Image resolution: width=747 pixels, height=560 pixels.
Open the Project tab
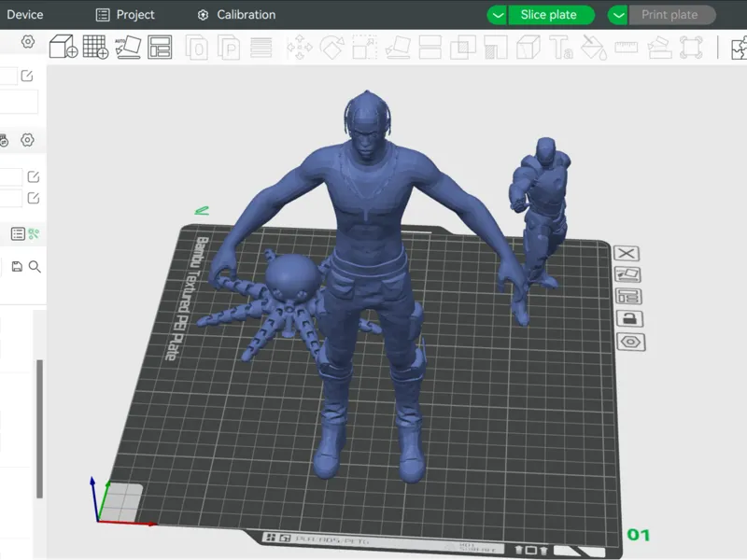(x=125, y=15)
